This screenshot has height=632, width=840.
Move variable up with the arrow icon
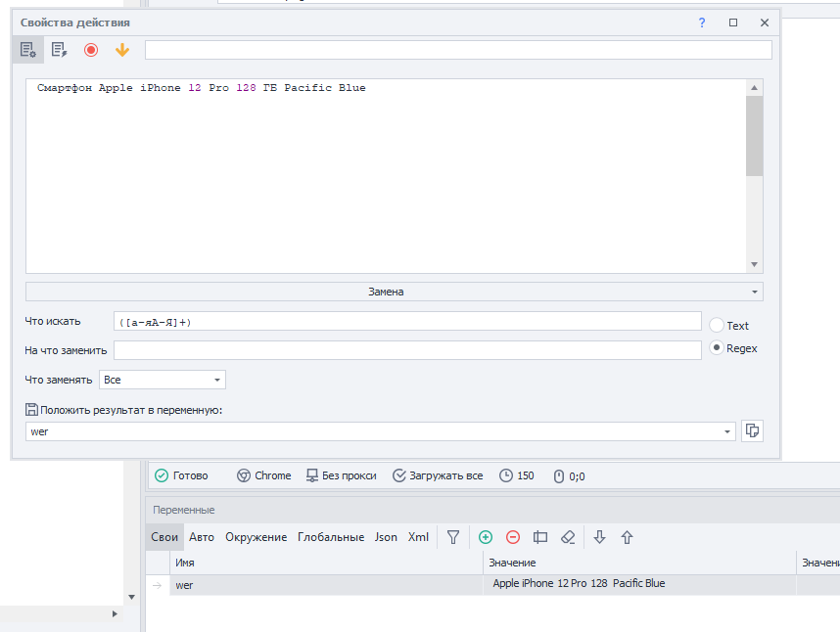click(627, 537)
